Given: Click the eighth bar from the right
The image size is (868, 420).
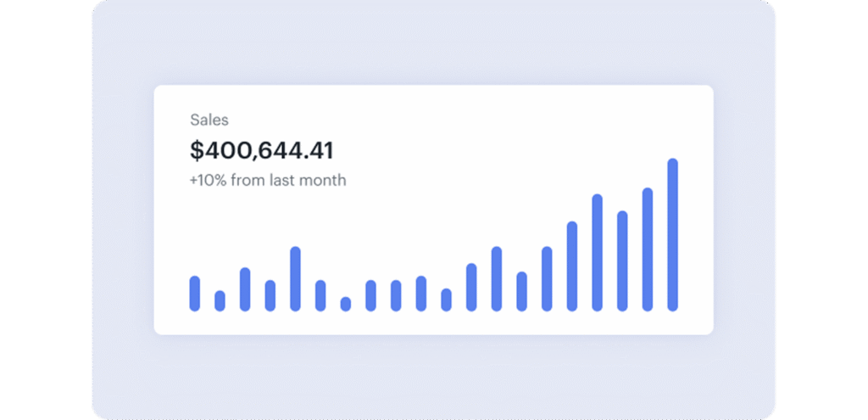Looking at the screenshot, I should click(497, 279).
